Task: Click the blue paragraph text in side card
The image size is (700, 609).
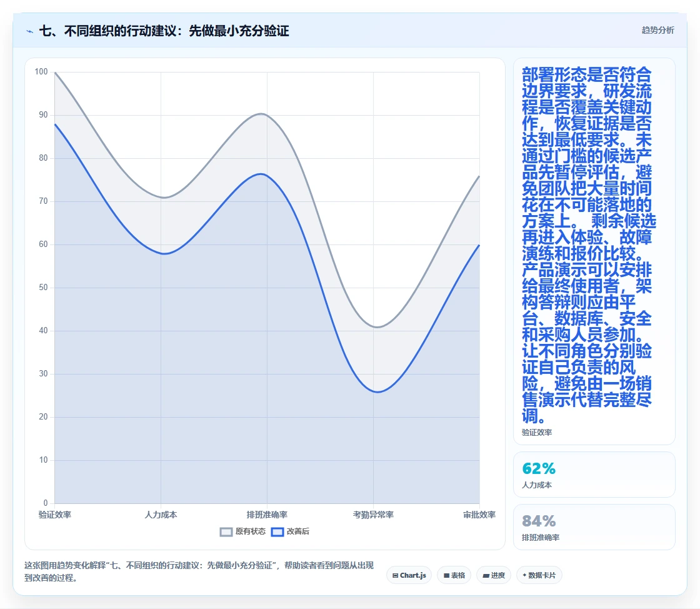Action: pos(588,245)
